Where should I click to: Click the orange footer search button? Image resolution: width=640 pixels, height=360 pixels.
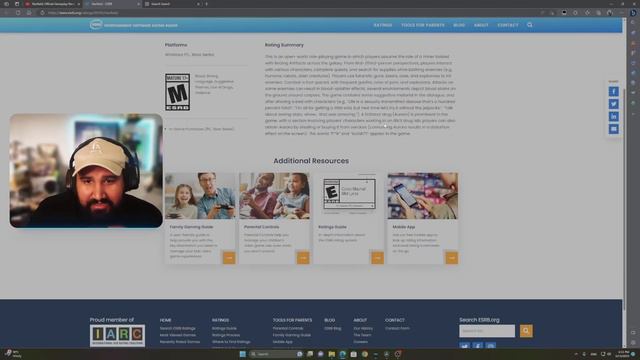526,331
